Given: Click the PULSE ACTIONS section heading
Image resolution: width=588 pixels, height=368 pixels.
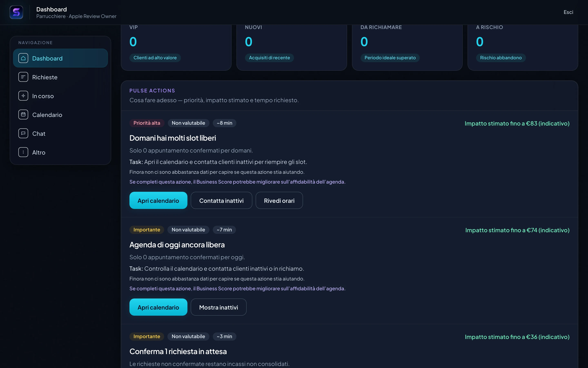Looking at the screenshot, I should (x=152, y=91).
